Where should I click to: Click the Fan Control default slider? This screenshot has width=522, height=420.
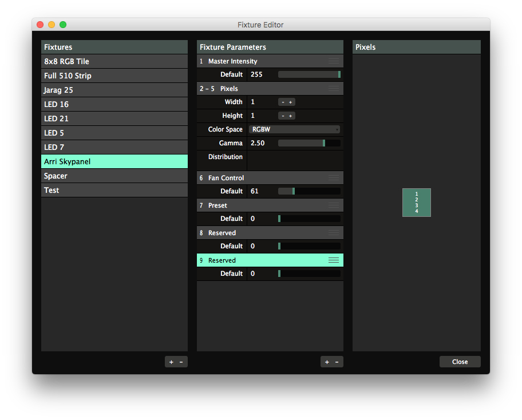pos(309,191)
